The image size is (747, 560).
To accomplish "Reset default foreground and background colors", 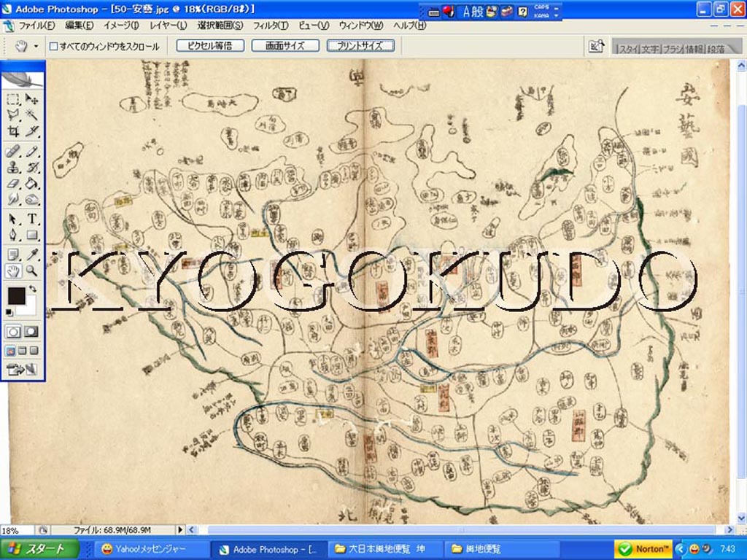I will 9,312.
